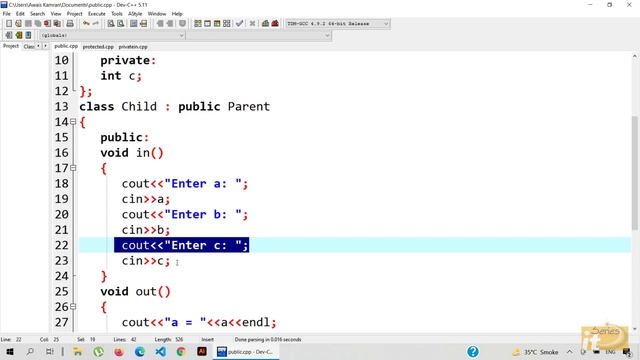Viewport: 640px width, 360px height.
Task: Open the Project menu
Action: click(74, 13)
